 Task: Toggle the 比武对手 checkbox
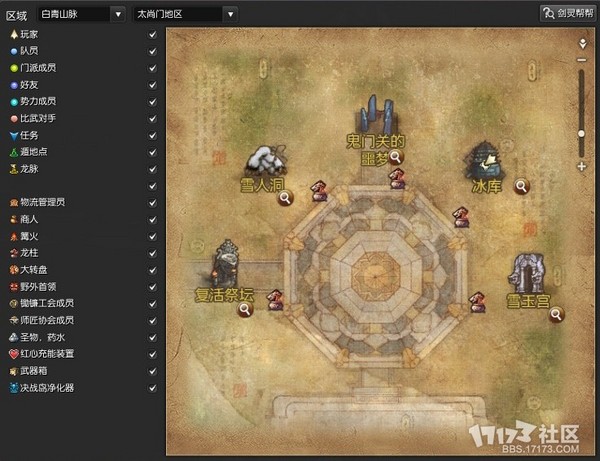tap(152, 119)
